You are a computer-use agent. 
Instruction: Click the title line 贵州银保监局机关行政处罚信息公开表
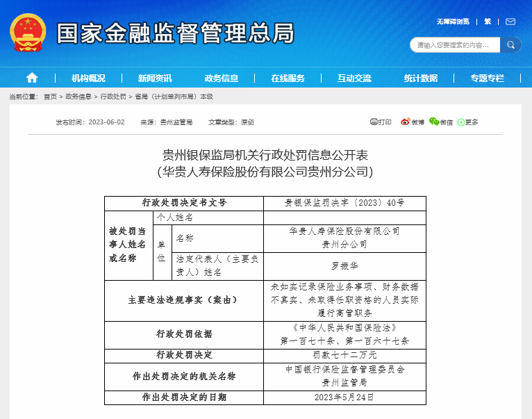(x=265, y=155)
